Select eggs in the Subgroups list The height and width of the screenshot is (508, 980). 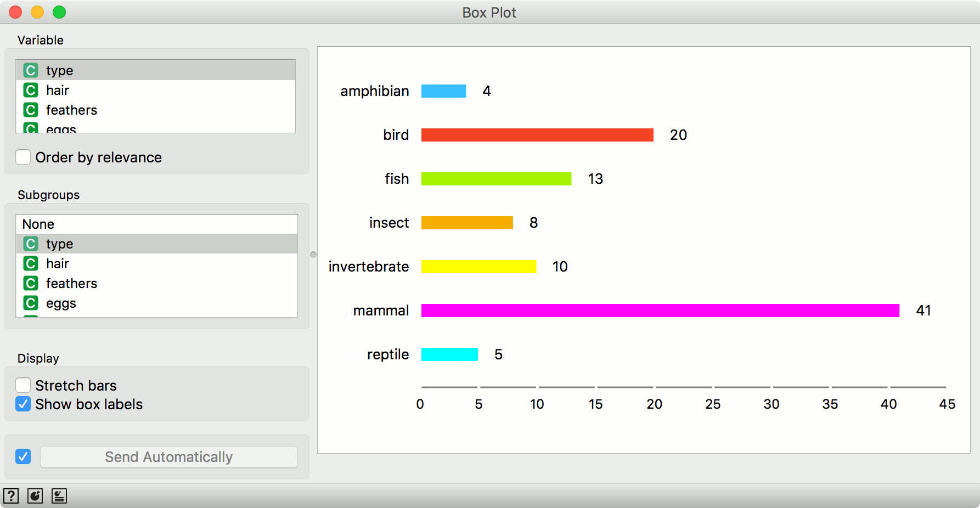(x=61, y=303)
